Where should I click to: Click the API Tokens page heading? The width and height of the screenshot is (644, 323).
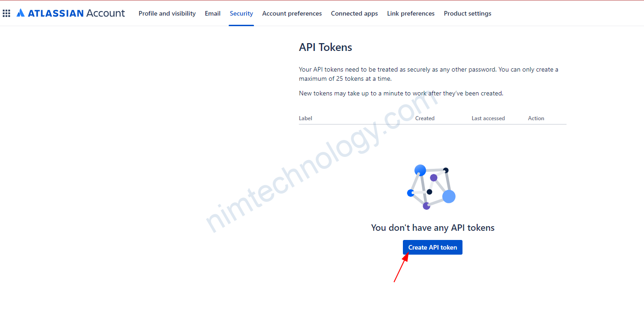coord(325,47)
